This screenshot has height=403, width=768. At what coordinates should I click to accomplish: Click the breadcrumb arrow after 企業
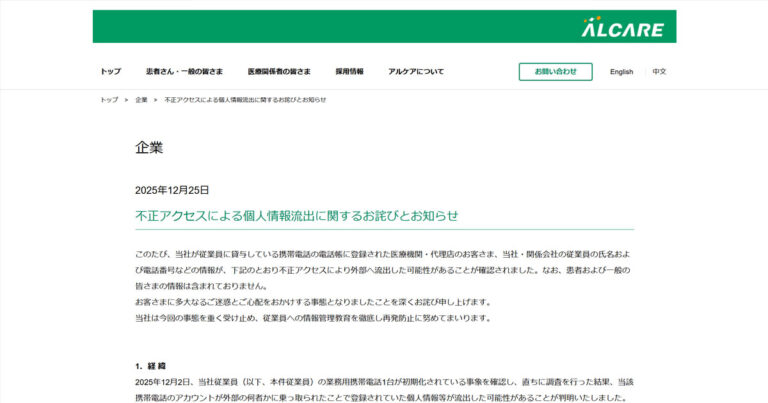pos(156,100)
